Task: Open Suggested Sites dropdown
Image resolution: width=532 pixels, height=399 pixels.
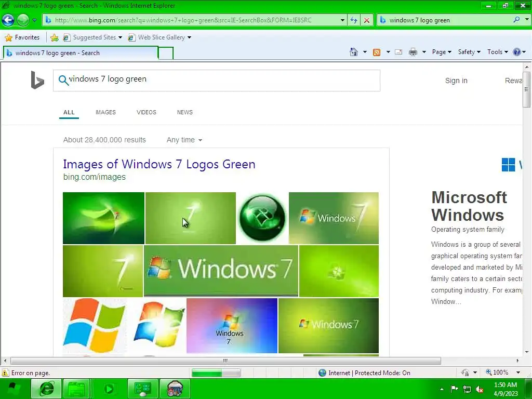Action: (92, 37)
